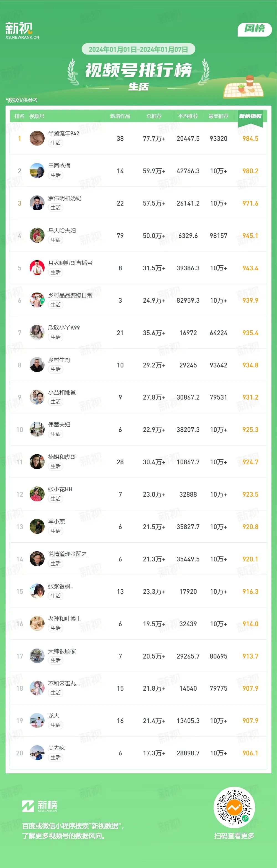Open the avatar of 田园咏梅
This screenshot has height=868, width=277.
pos(37,170)
